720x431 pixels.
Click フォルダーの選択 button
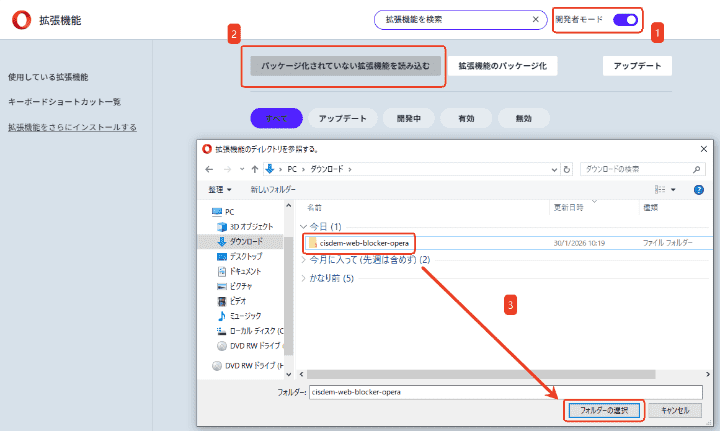pyautogui.click(x=602, y=410)
